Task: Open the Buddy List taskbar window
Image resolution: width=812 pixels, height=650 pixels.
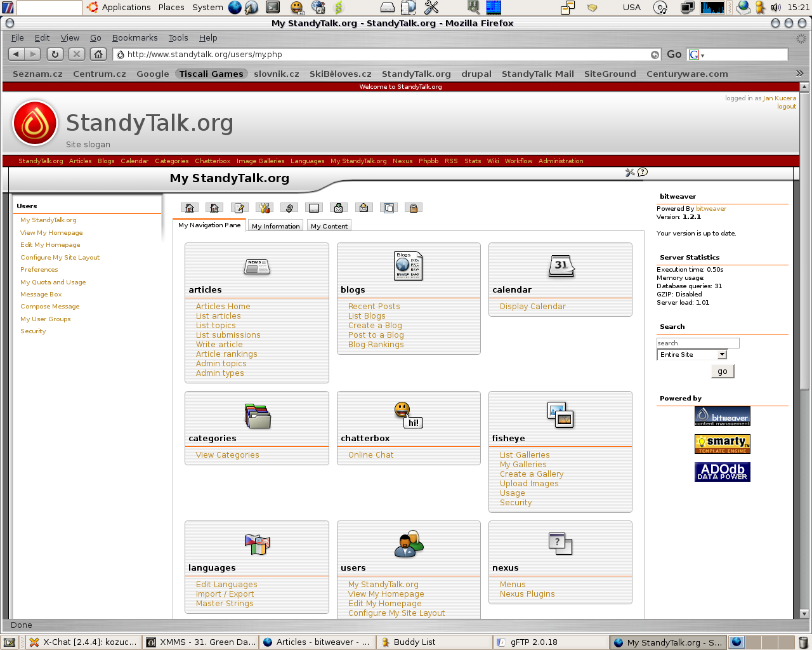Action: [x=435, y=642]
